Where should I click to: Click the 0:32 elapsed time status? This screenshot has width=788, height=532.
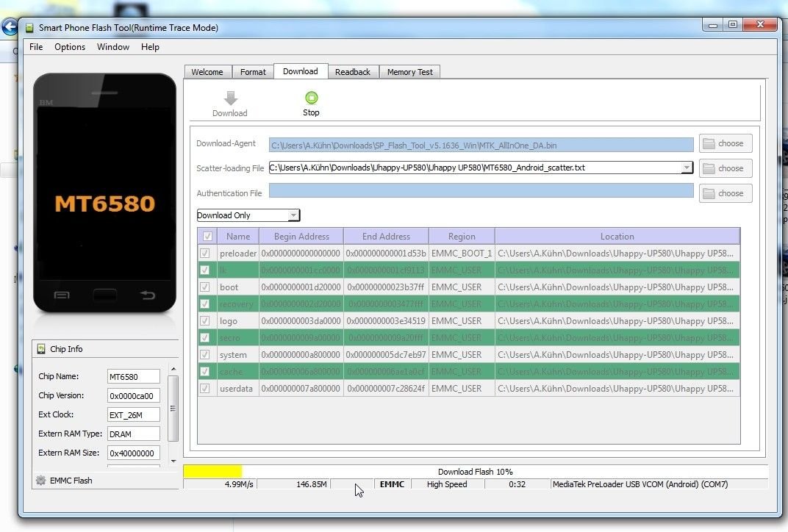tap(517, 484)
